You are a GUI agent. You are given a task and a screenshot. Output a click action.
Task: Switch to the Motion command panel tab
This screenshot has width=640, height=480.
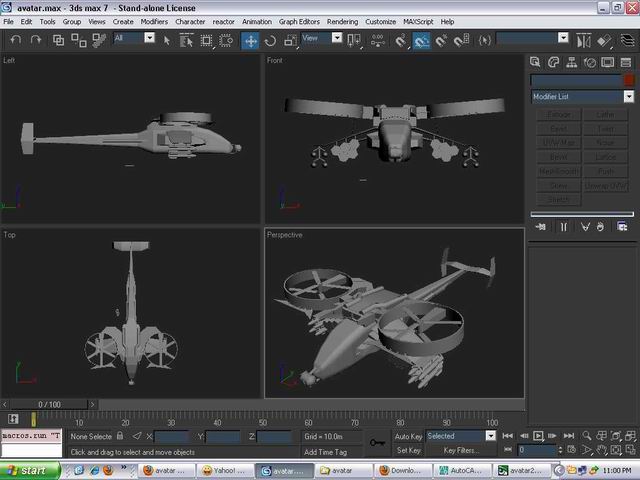point(590,62)
